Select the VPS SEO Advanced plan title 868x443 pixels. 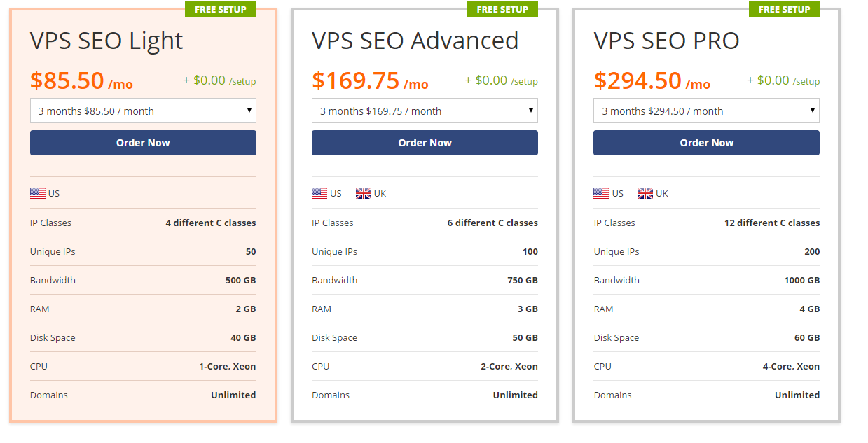(415, 41)
